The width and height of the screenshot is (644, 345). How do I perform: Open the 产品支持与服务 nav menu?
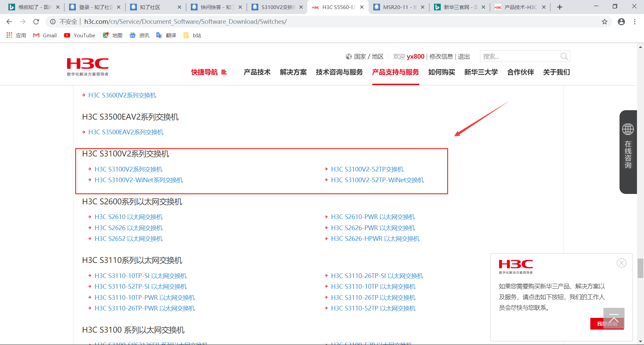(395, 72)
